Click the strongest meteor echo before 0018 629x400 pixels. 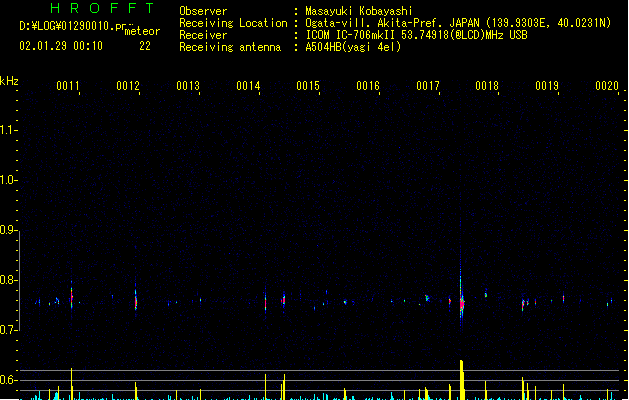(x=461, y=304)
